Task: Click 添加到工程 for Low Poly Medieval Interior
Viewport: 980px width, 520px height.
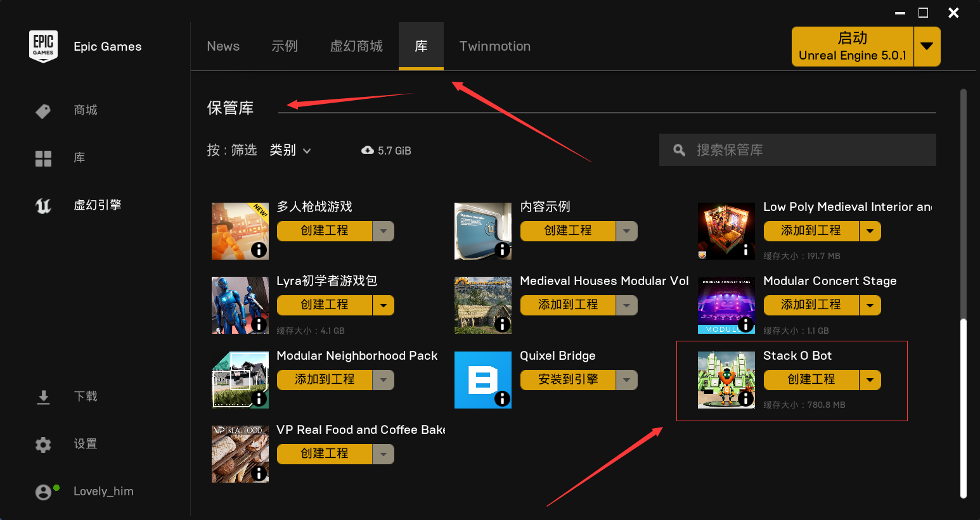Action: (811, 231)
